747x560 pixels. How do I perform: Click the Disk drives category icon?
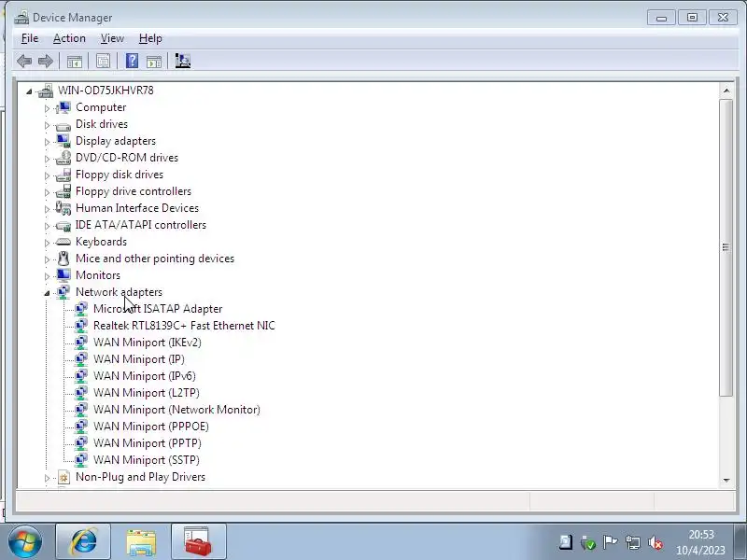pos(63,125)
